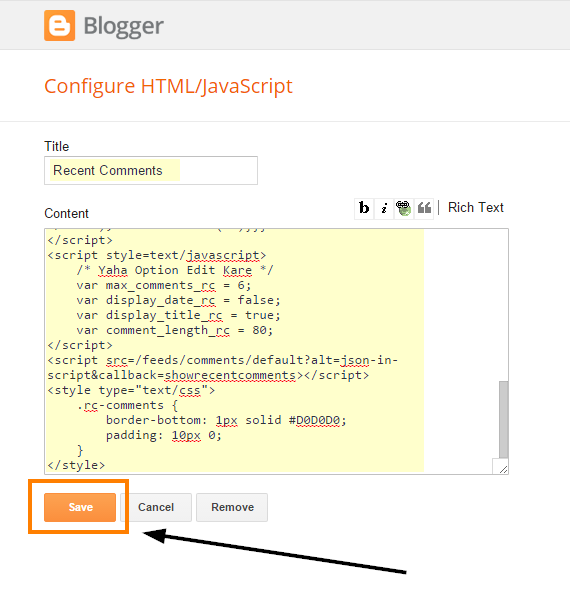Click the orange Blogger logo icon
This screenshot has height=600, width=570.
(59, 26)
